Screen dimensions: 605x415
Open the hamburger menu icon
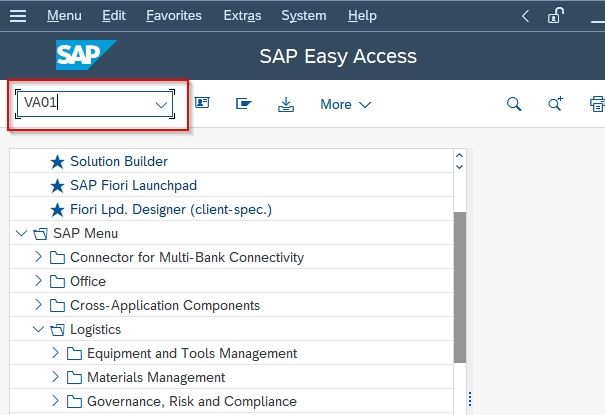18,16
